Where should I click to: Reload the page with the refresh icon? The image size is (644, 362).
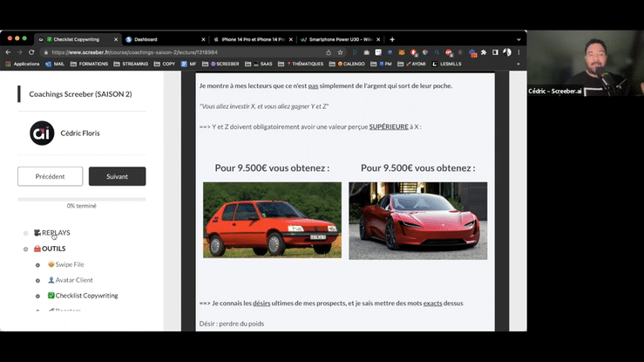click(31, 52)
